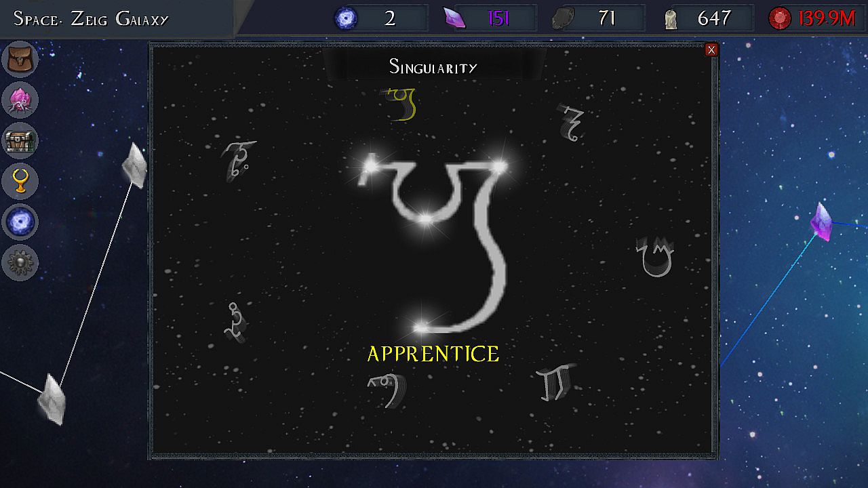Viewport: 868px width, 488px height.
Task: Click the 71 stone count value
Action: coord(607,18)
